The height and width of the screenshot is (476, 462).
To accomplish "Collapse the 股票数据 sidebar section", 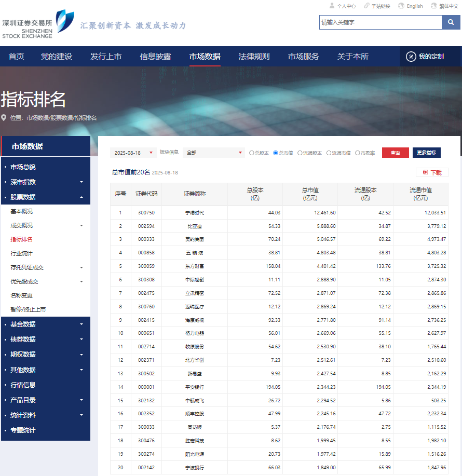I will (81, 197).
